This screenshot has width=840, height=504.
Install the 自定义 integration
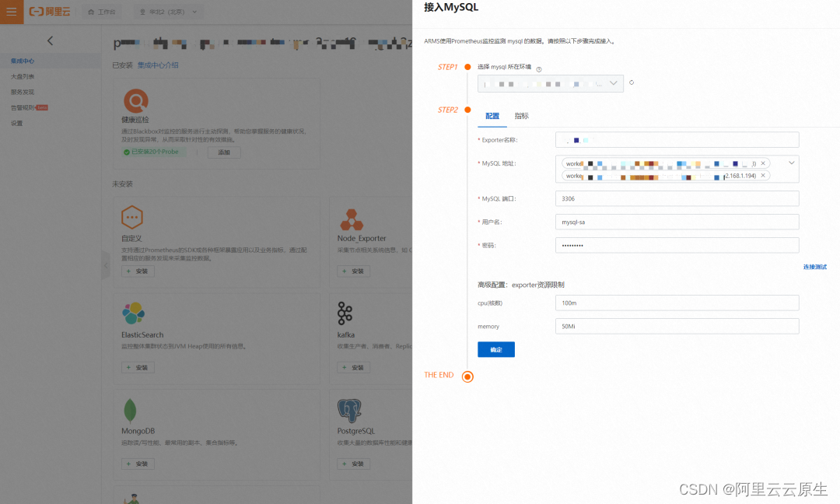[138, 271]
